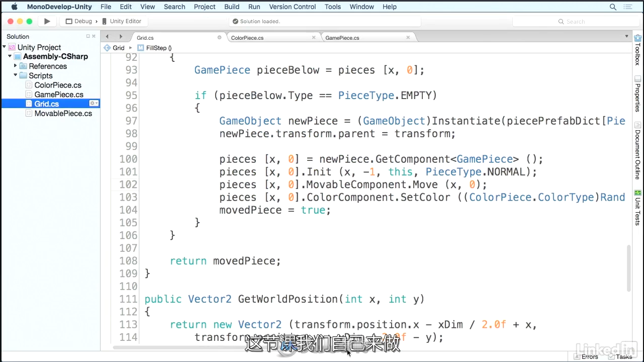This screenshot has width=644, height=362.
Task: Open the Document Outline side panel
Action: 637,150
